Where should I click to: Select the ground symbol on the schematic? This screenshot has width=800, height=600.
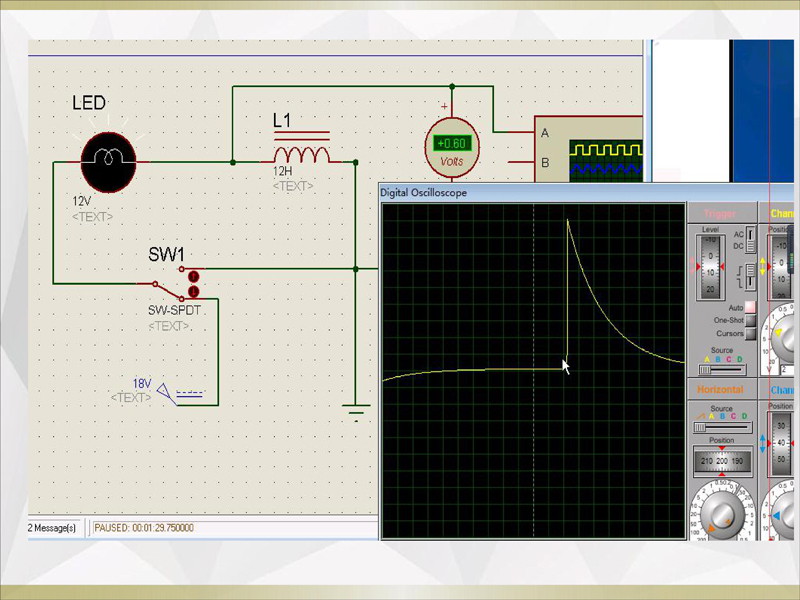[356, 408]
